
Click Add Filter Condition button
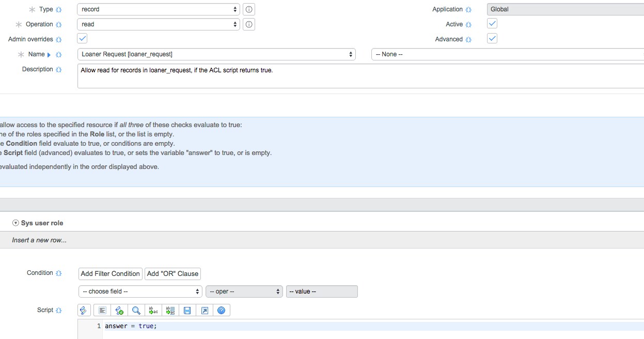tap(111, 274)
